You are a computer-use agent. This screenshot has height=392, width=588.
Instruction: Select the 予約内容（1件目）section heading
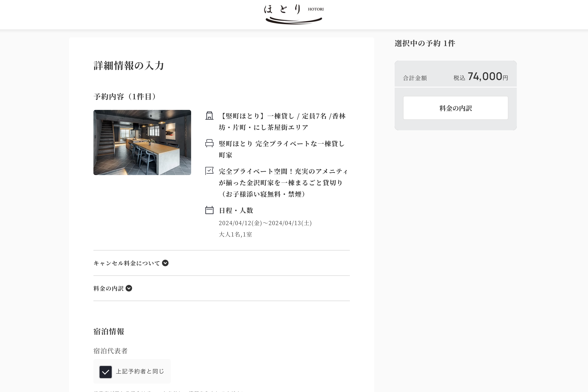pyautogui.click(x=125, y=97)
